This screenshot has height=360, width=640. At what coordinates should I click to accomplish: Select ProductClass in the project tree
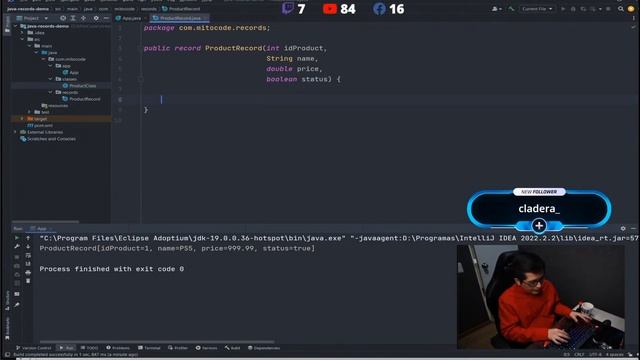tap(79, 86)
